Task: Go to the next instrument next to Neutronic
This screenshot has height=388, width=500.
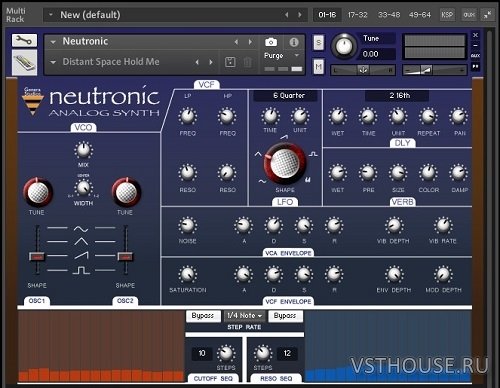Action: pyautogui.click(x=250, y=42)
